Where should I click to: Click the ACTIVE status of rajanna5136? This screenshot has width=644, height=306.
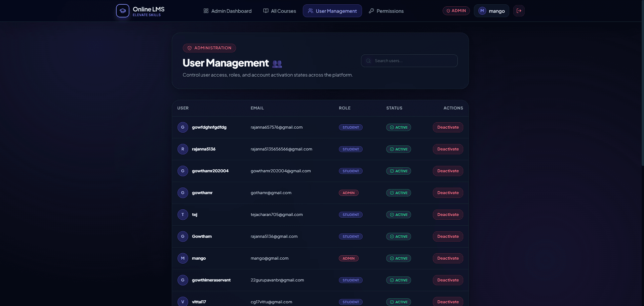pyautogui.click(x=399, y=149)
